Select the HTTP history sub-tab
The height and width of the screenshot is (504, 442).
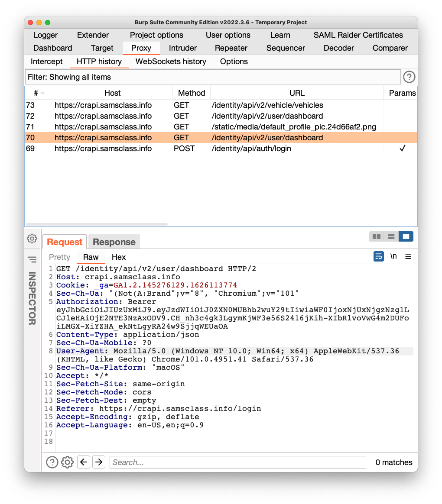point(99,61)
